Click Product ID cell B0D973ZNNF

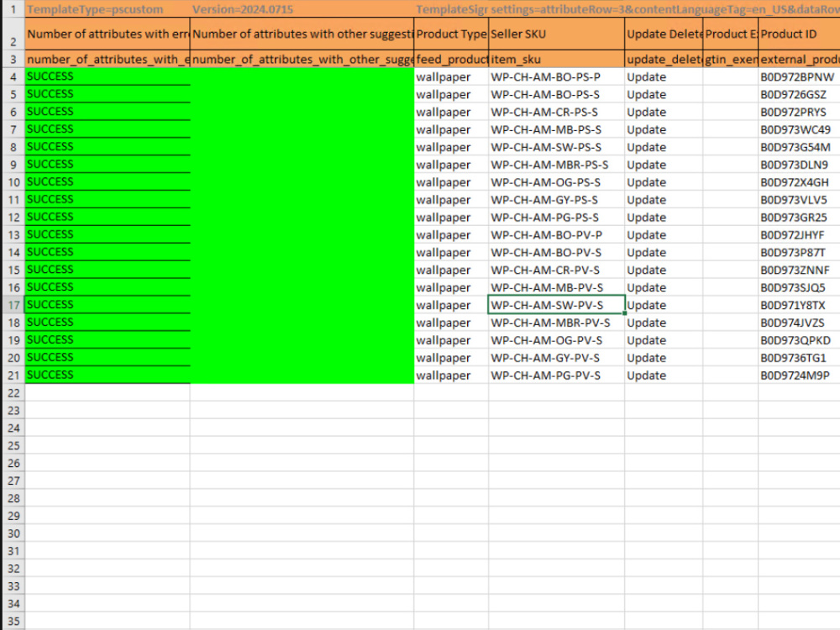point(799,270)
